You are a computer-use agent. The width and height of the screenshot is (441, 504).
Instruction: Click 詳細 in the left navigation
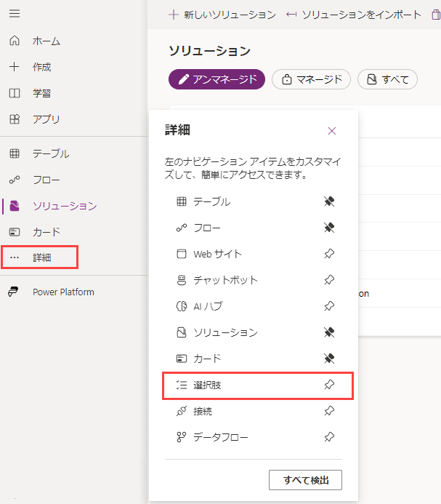40,257
